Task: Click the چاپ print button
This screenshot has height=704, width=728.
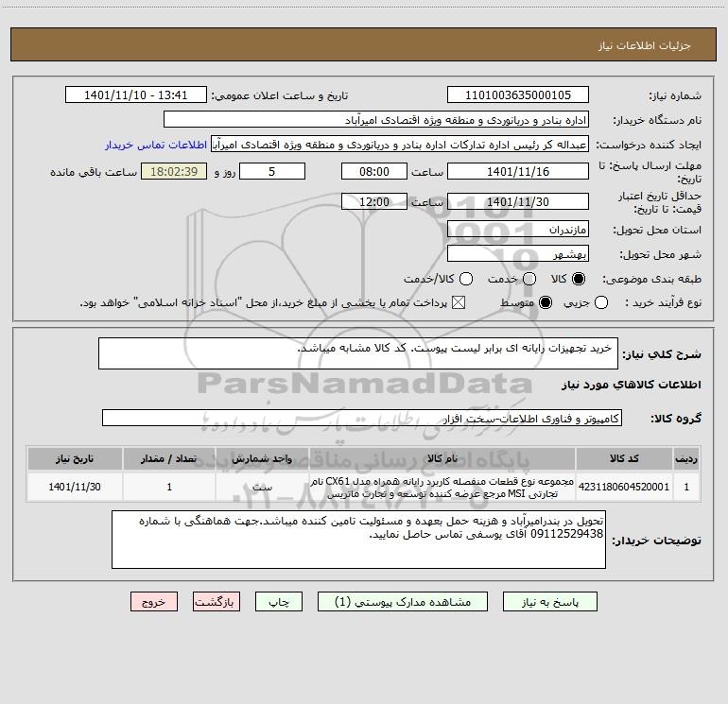Action: tap(279, 602)
